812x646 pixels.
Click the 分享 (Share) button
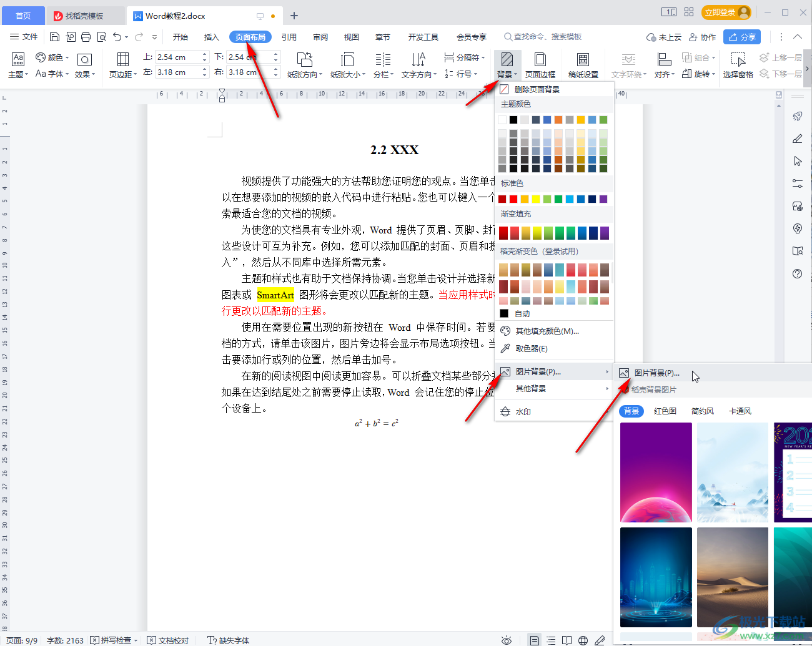point(742,37)
